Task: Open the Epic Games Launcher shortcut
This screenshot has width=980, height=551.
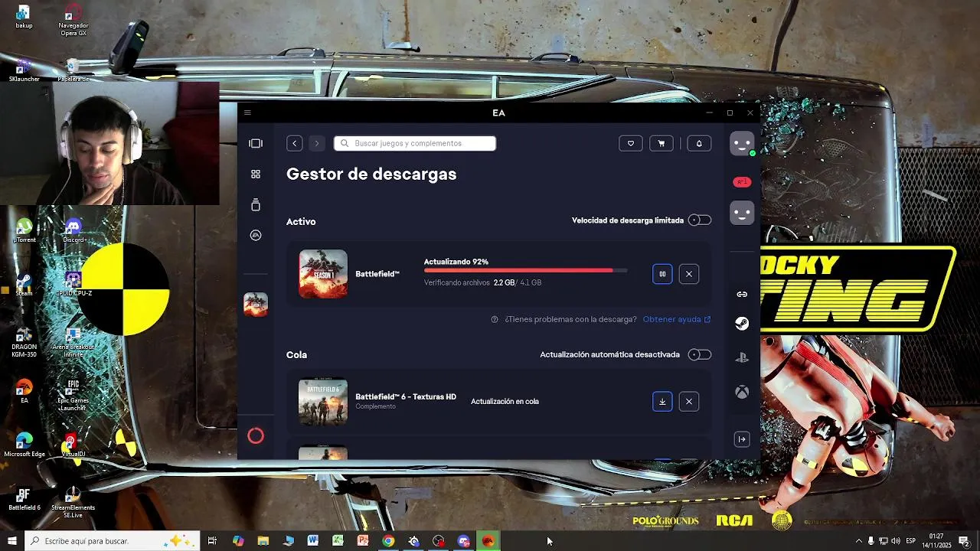Action: tap(73, 396)
